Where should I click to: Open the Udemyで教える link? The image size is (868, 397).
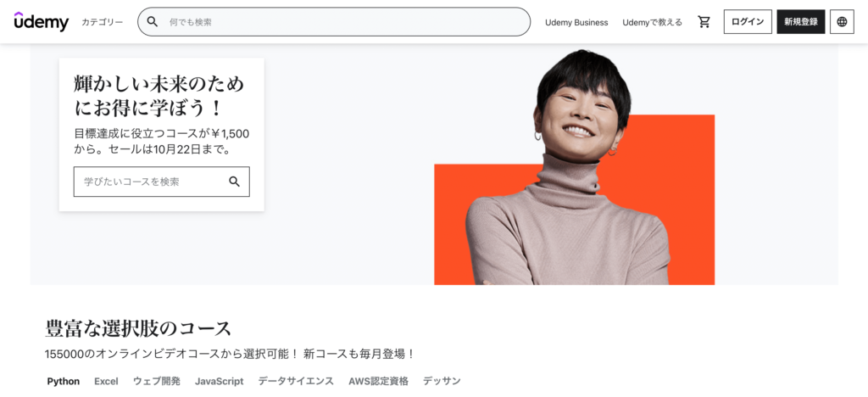[x=652, y=22]
